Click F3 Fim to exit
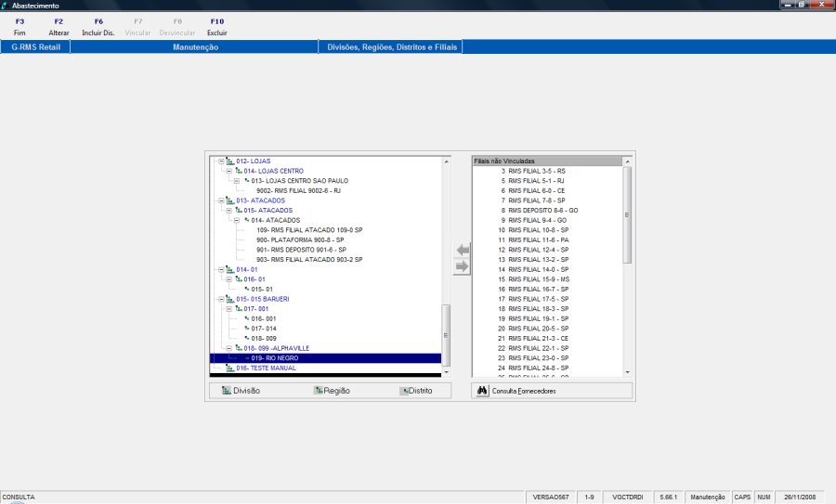Screen dimensions: 836x504 (20, 27)
